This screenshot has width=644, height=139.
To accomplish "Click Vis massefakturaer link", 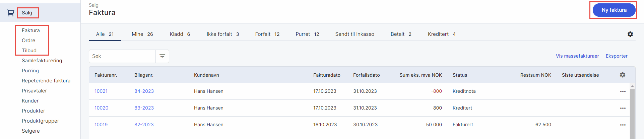I will click(577, 56).
